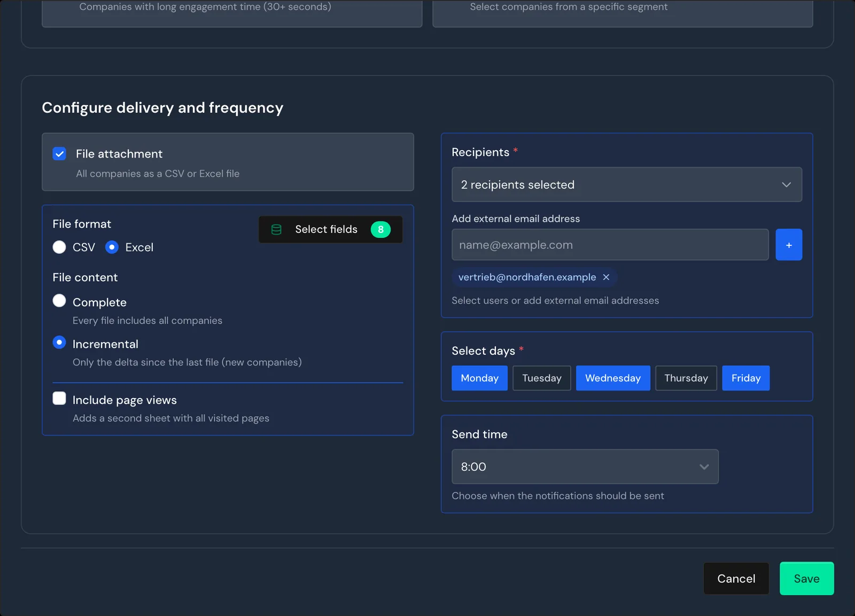
Task: Click 'All companies as a CSV or Excel file'
Action: pyautogui.click(x=158, y=174)
